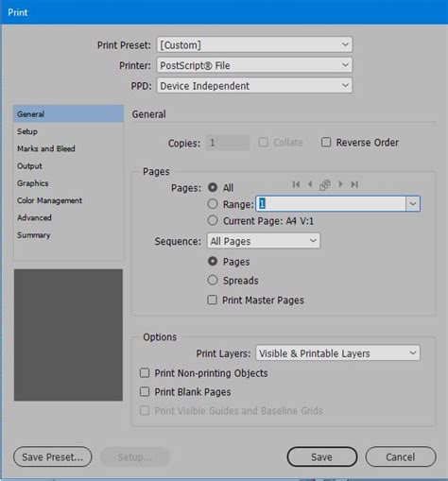This screenshot has width=448, height=481.
Task: View the Summary category
Action: click(x=68, y=235)
